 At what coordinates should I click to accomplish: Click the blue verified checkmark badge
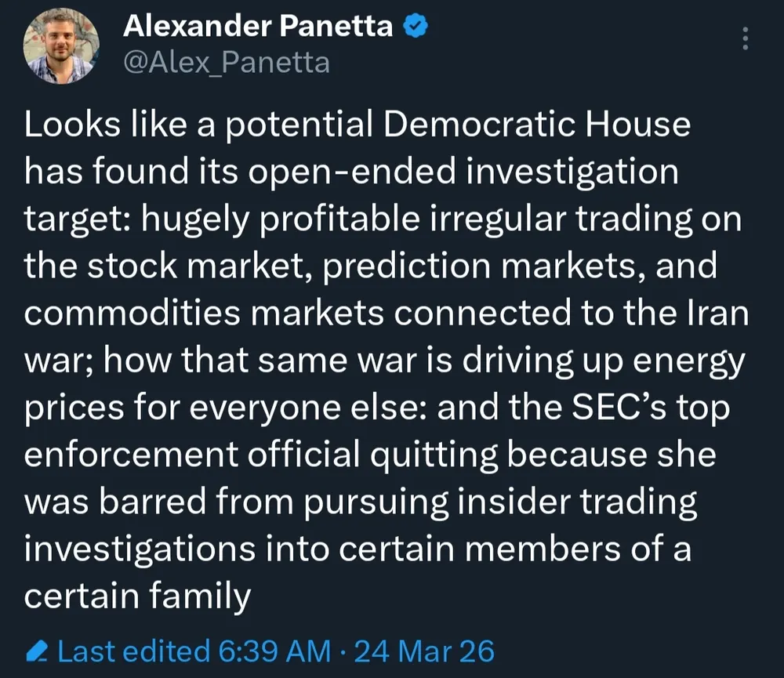(x=416, y=27)
